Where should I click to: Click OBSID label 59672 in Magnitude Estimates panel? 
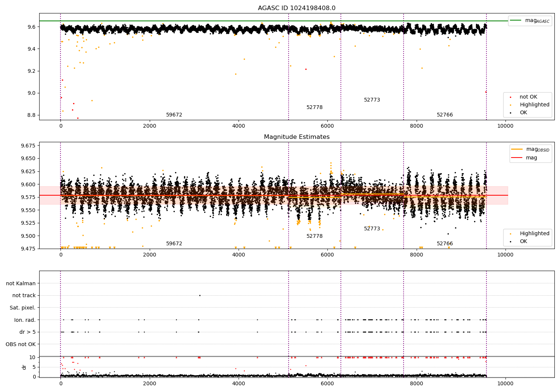174,244
